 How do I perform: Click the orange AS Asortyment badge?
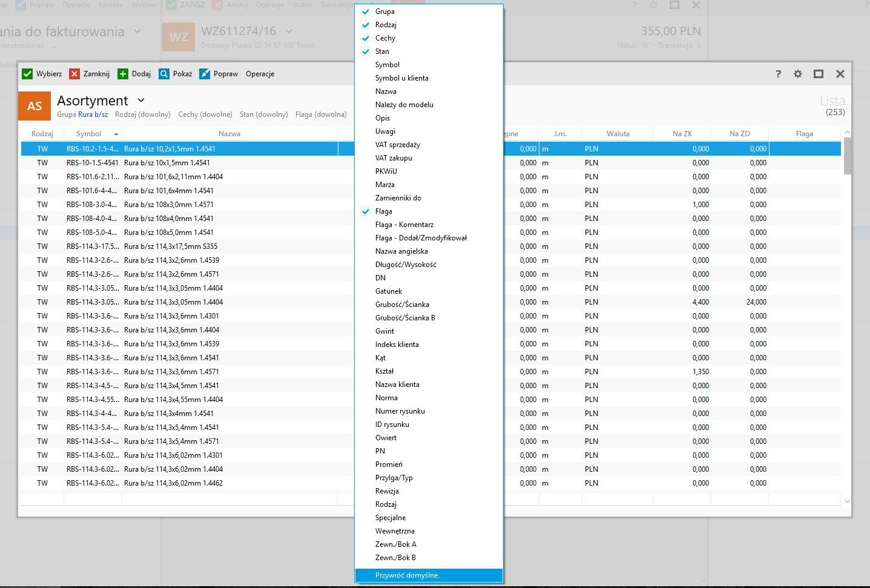coord(35,106)
